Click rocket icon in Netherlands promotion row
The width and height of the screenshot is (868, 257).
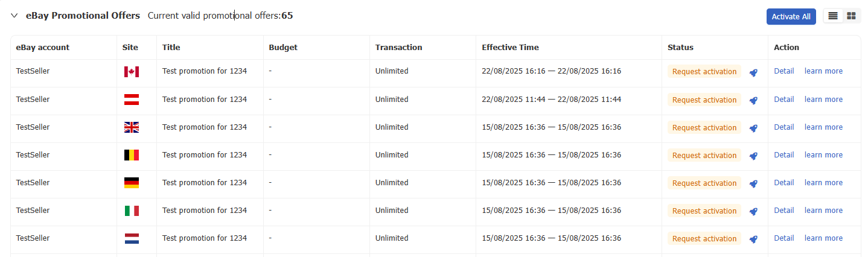(x=753, y=239)
